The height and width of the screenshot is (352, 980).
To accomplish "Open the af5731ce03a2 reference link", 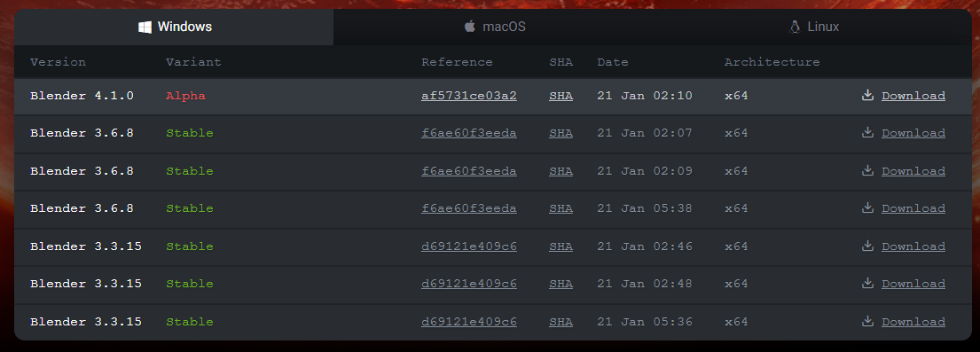I will tap(469, 96).
